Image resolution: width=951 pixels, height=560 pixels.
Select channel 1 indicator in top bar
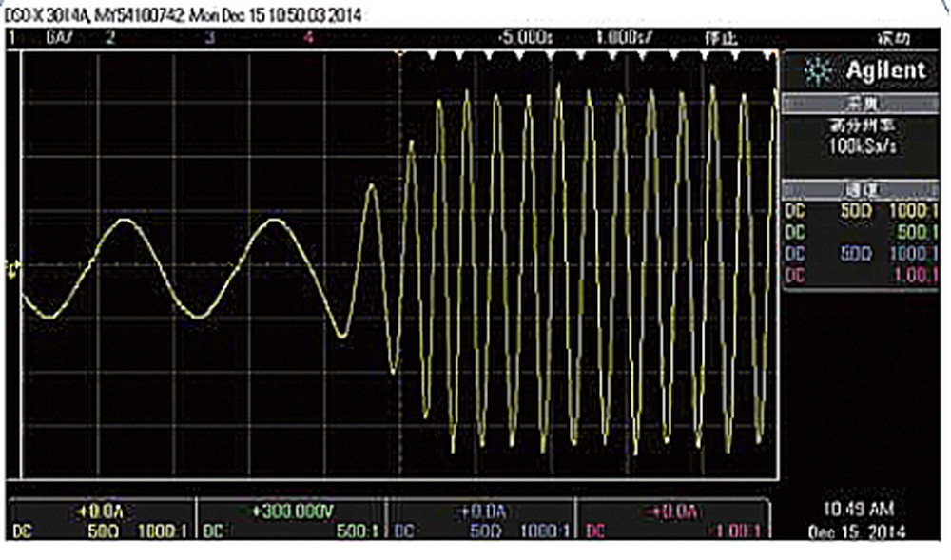click(13, 38)
